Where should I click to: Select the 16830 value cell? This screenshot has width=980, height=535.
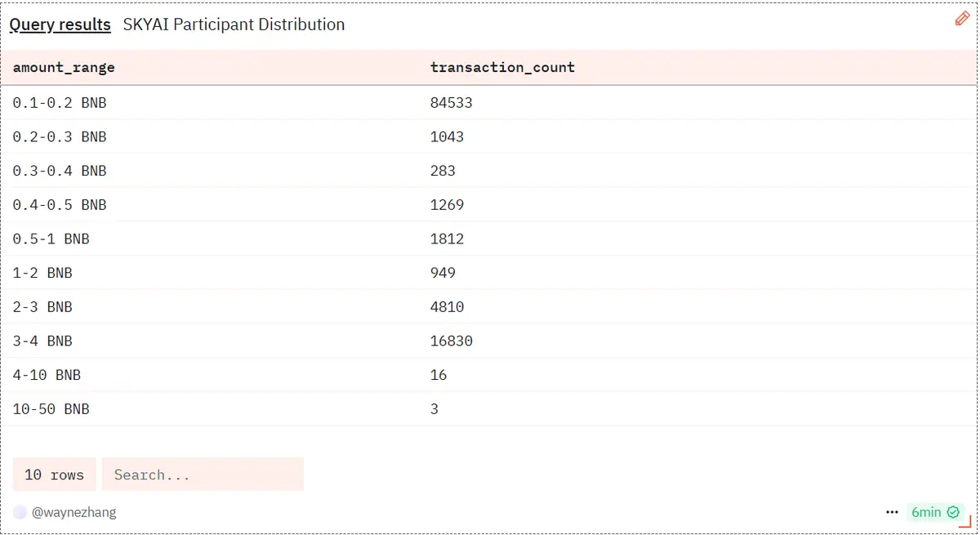[x=451, y=341]
